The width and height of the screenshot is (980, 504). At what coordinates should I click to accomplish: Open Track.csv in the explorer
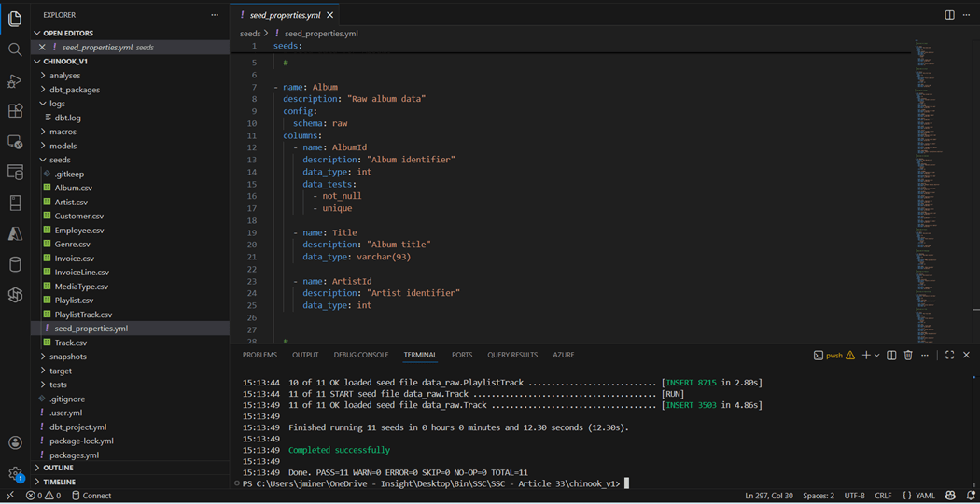click(x=71, y=343)
